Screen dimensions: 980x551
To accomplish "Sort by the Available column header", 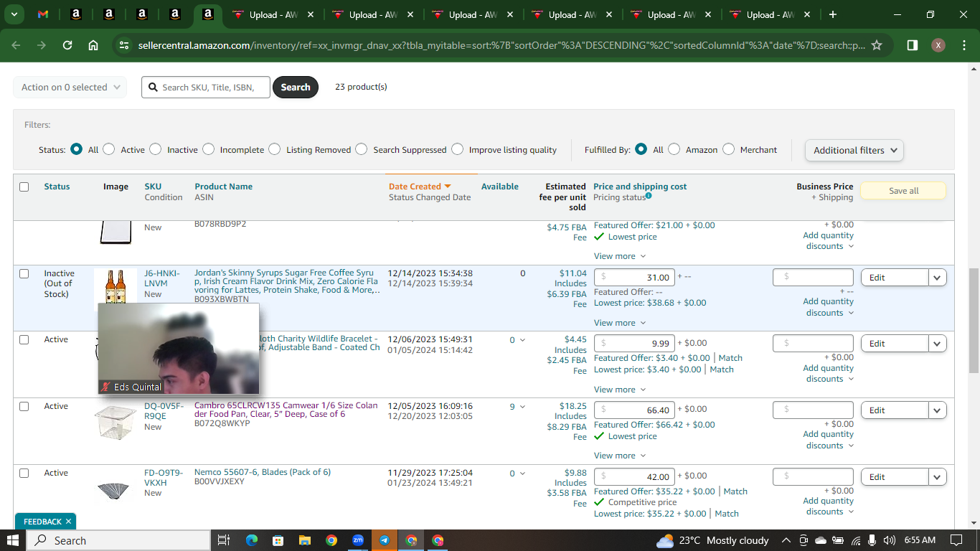I will [500, 187].
